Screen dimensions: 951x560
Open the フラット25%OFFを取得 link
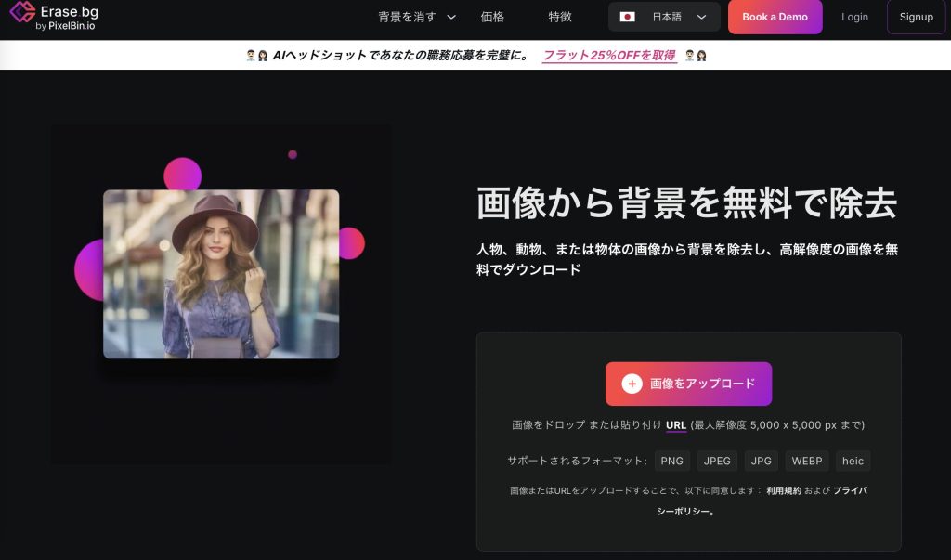point(609,56)
